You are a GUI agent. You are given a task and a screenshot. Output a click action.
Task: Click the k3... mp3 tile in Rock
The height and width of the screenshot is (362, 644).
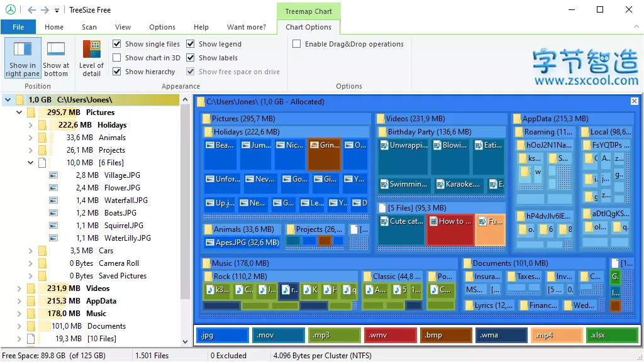(218, 290)
